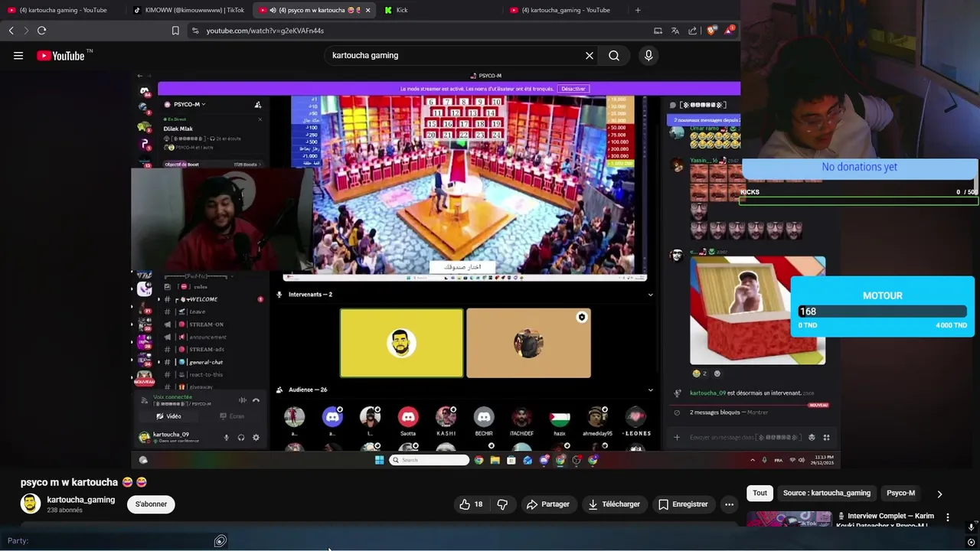
Task: Collapse the Audience section chevron
Action: 650,390
